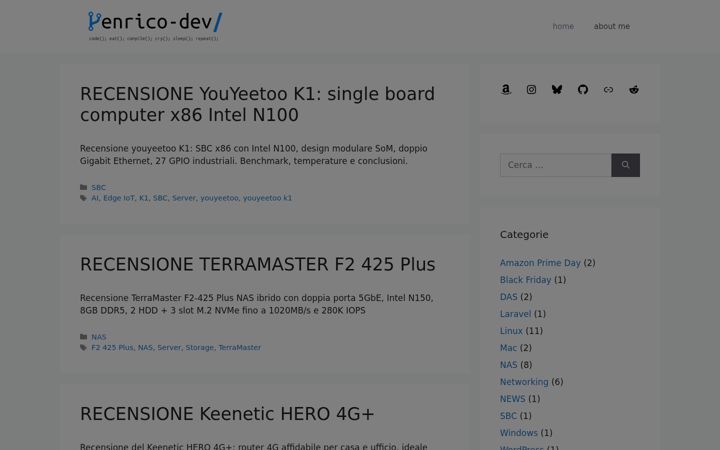This screenshot has width=720, height=450.
Task: Click the chain link icon in sidebar
Action: coord(608,90)
